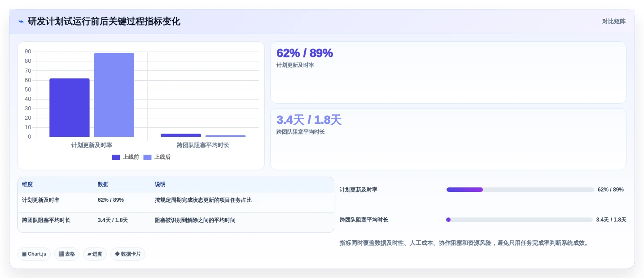644x278 pixels.
Task: Click the chart x-axis label 跨团队阻塞平均时长
Action: tap(203, 145)
